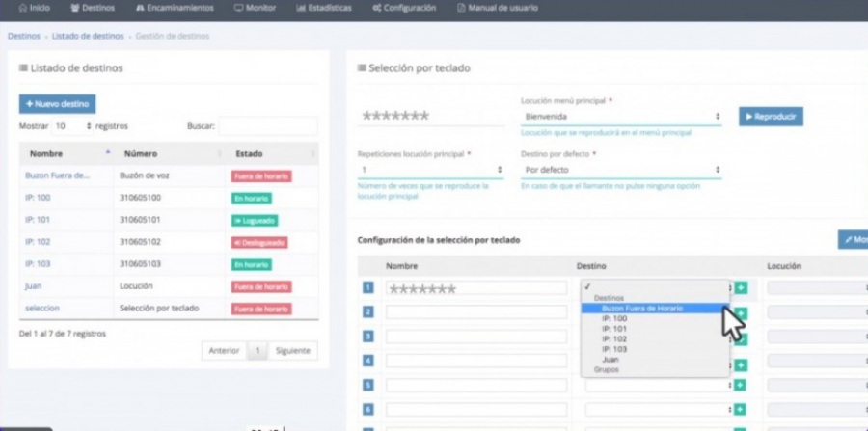The image size is (868, 431).
Task: Sort table by Nombre column
Action: 67,154
